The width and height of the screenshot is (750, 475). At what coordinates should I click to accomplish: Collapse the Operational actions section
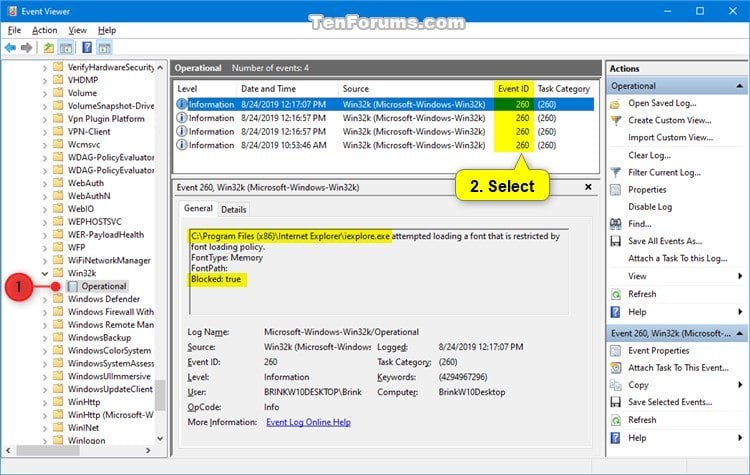(x=739, y=86)
